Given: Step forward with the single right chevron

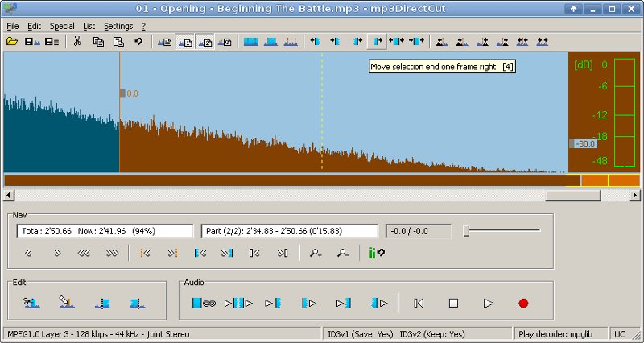Looking at the screenshot, I should (x=57, y=253).
